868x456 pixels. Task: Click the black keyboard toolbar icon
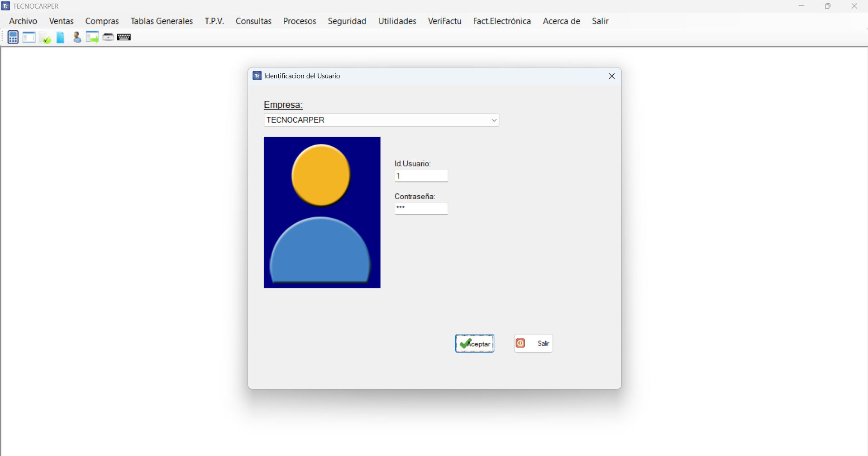coord(124,37)
